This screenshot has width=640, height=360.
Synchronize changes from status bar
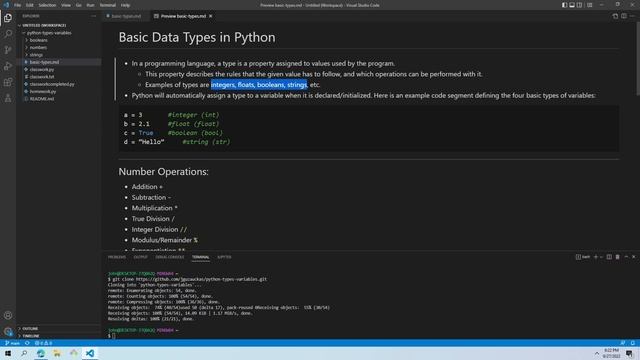click(x=27, y=343)
